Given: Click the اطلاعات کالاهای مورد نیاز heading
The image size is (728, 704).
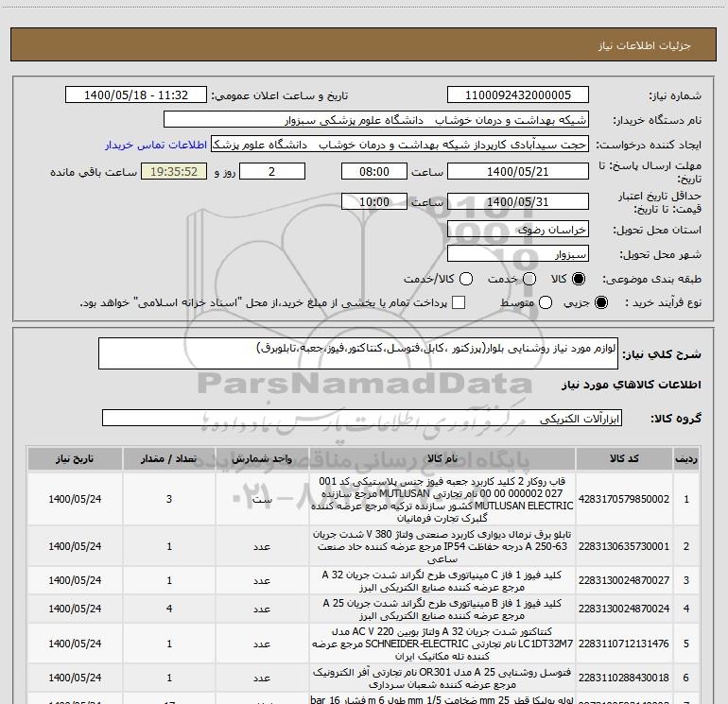Looking at the screenshot, I should (632, 385).
